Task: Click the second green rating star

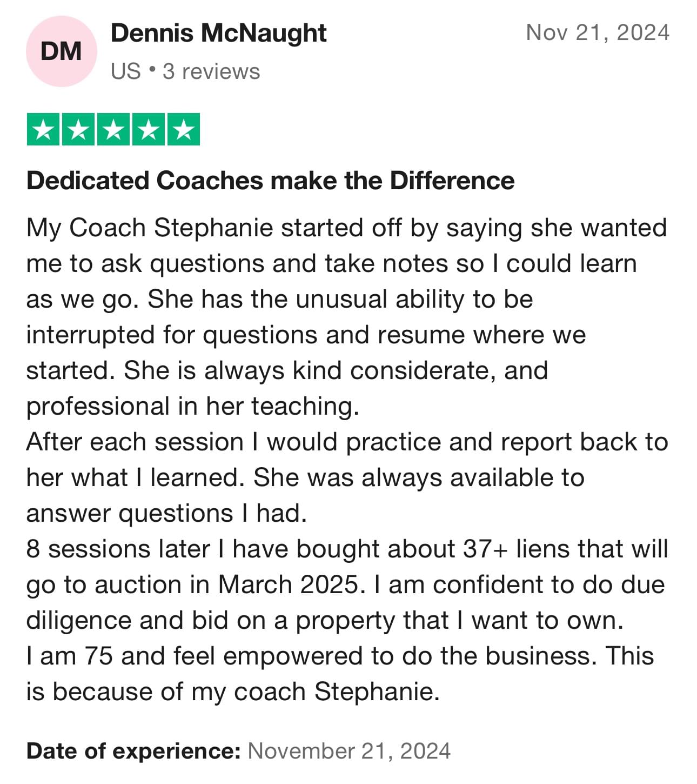Action: coord(78,130)
